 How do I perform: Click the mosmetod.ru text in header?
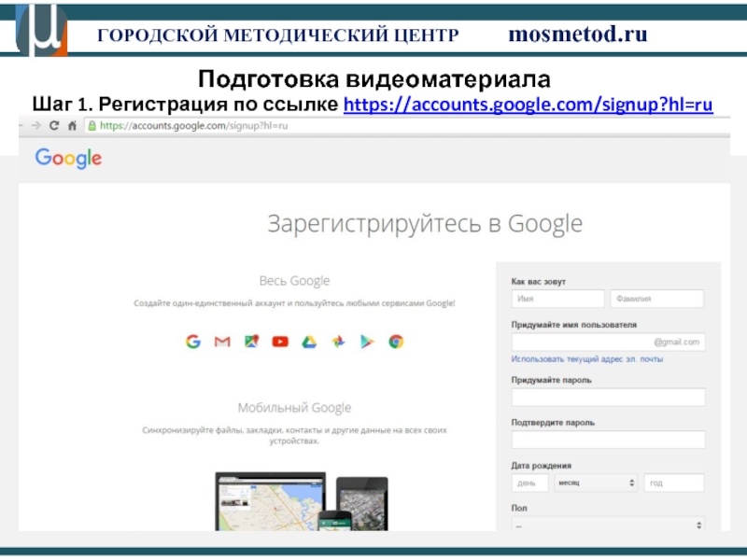tap(578, 35)
